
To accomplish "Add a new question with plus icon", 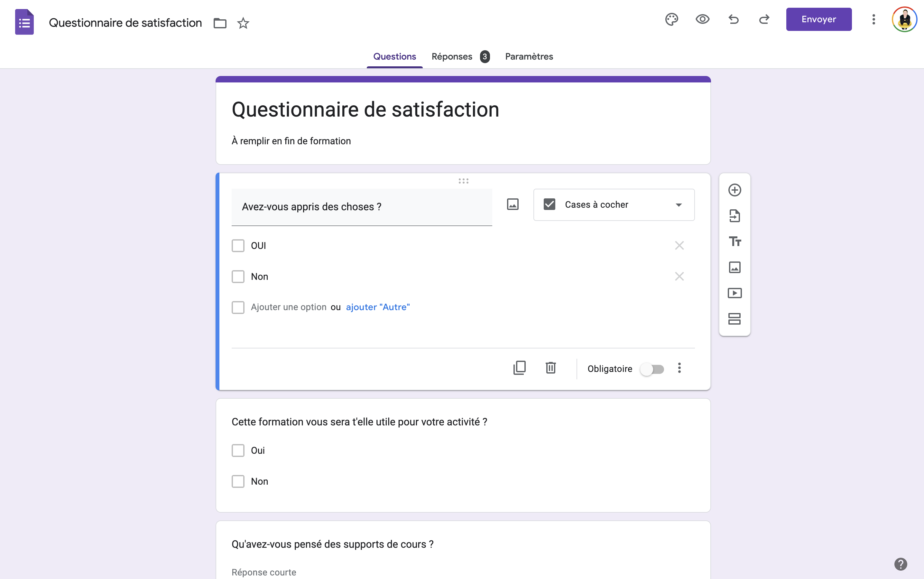I will (735, 190).
